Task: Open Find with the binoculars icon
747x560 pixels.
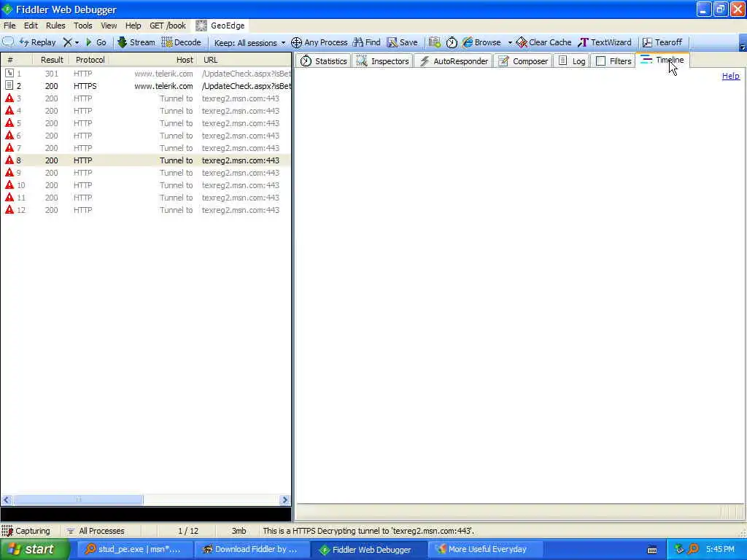Action: pyautogui.click(x=366, y=42)
